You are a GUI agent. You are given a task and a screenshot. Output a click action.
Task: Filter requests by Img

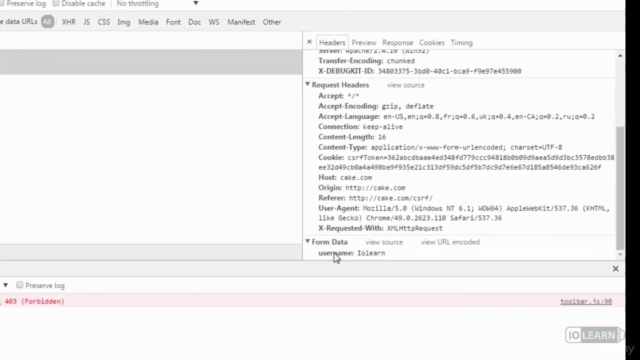click(x=124, y=22)
